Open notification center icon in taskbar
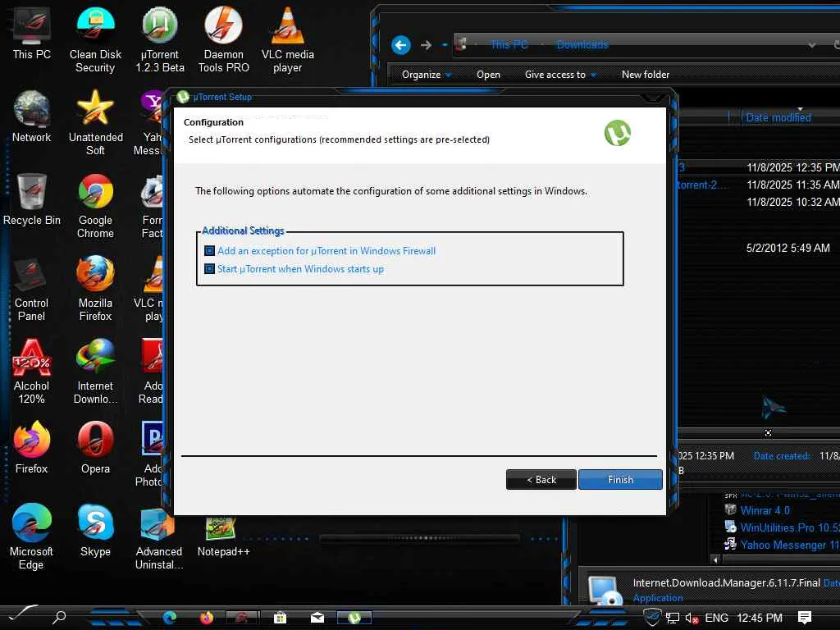 pyautogui.click(x=804, y=618)
